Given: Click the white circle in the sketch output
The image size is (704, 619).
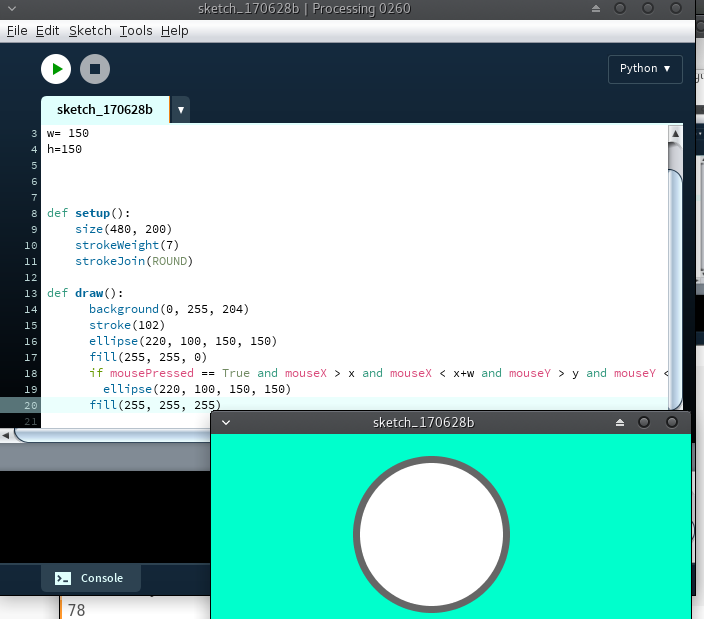Looking at the screenshot, I should pos(431,534).
